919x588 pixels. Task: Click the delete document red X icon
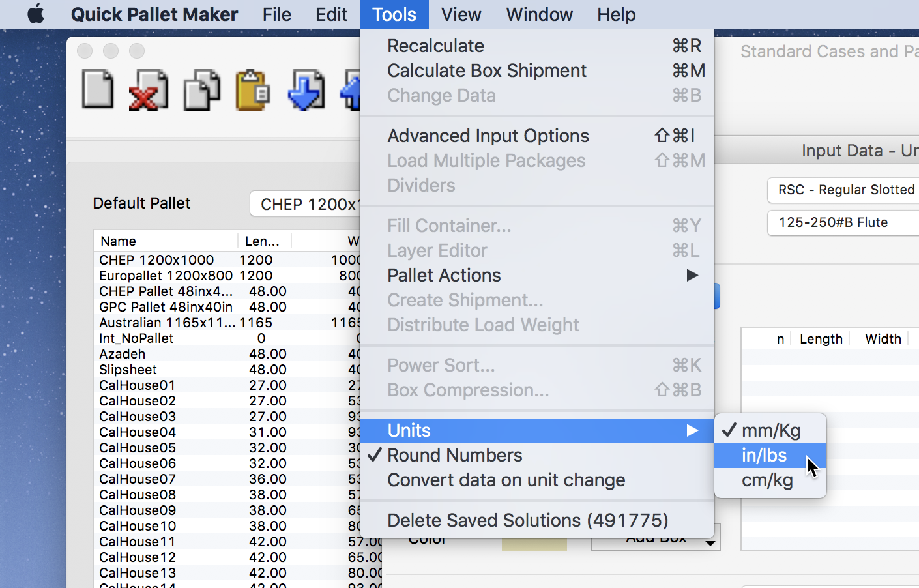click(149, 90)
